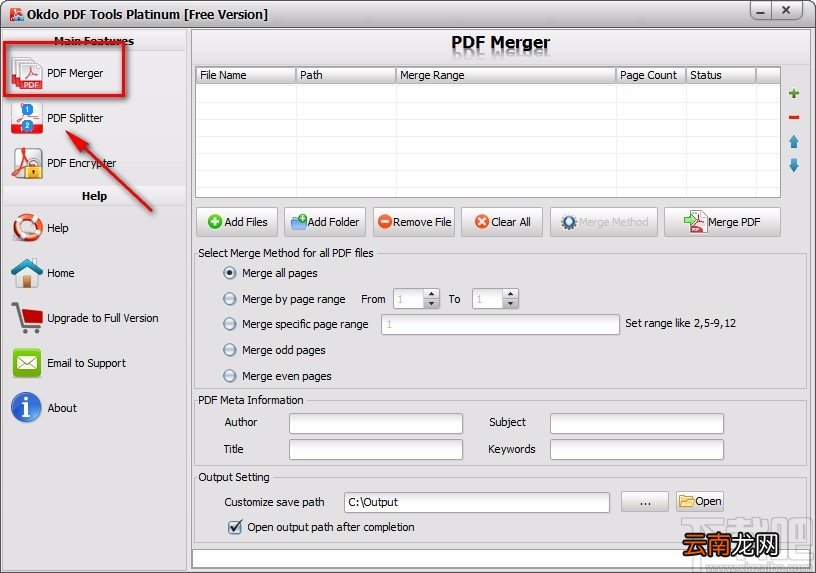Click the Add Files button
Screen dimensions: 816x573
click(x=237, y=222)
